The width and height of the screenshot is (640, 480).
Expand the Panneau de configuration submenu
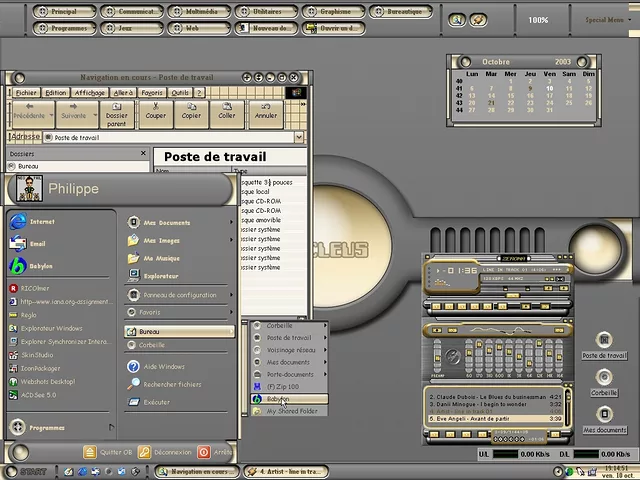point(180,295)
